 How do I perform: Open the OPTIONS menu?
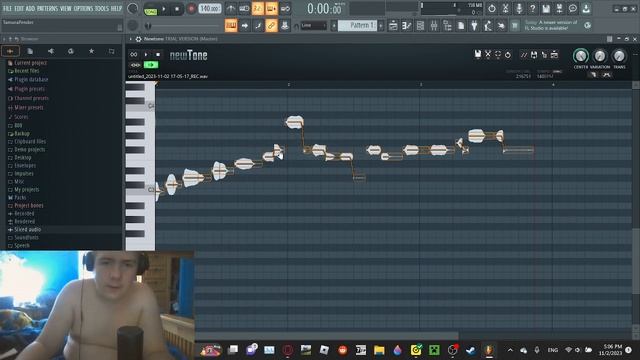(83, 8)
